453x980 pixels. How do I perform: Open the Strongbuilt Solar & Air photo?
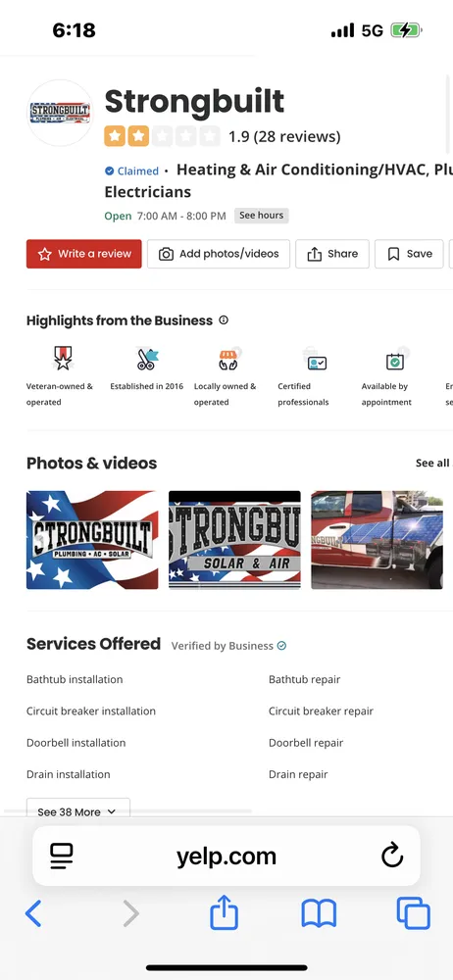(234, 540)
